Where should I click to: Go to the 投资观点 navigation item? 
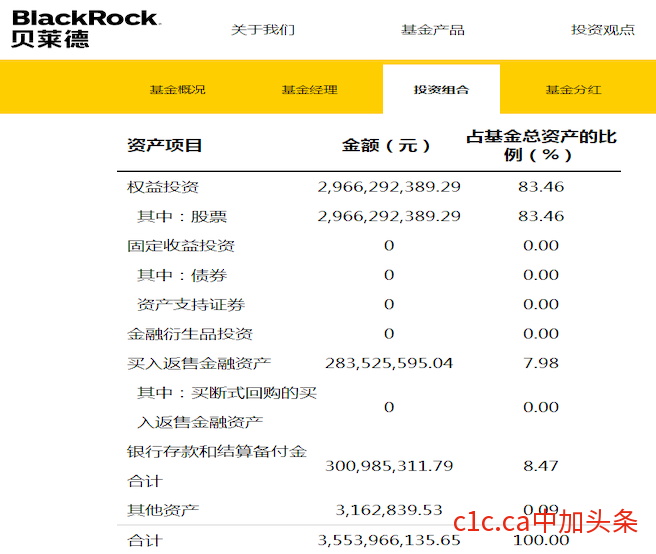tap(602, 30)
